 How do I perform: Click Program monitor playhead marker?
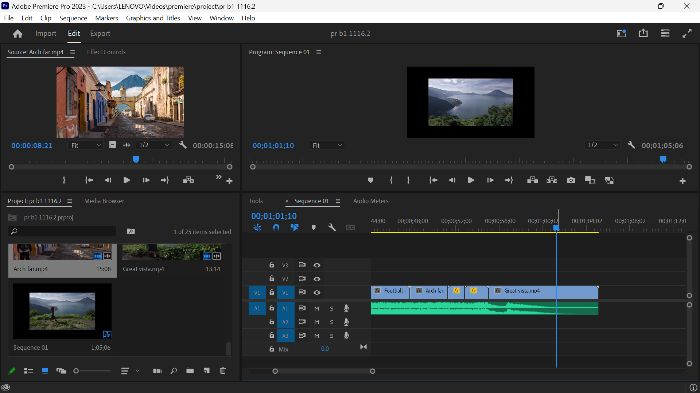click(x=663, y=159)
